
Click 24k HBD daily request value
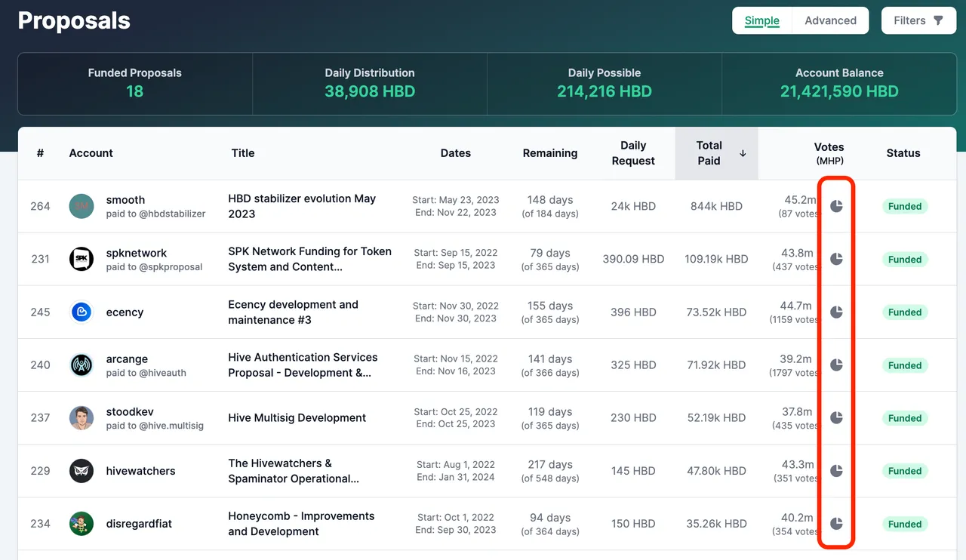[633, 206]
